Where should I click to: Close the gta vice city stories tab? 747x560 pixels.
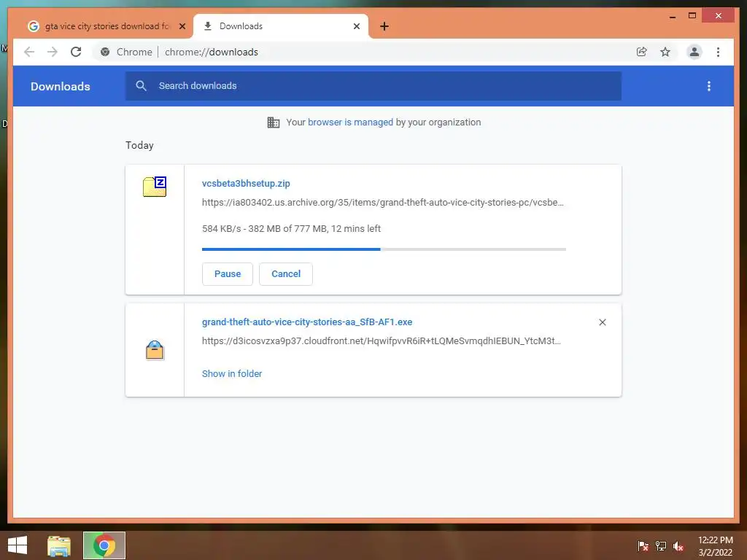182,26
